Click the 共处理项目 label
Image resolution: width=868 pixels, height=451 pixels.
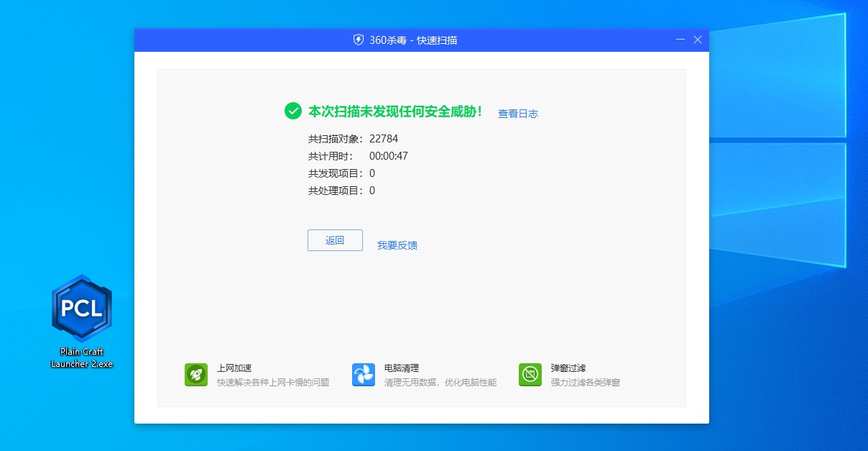click(336, 191)
